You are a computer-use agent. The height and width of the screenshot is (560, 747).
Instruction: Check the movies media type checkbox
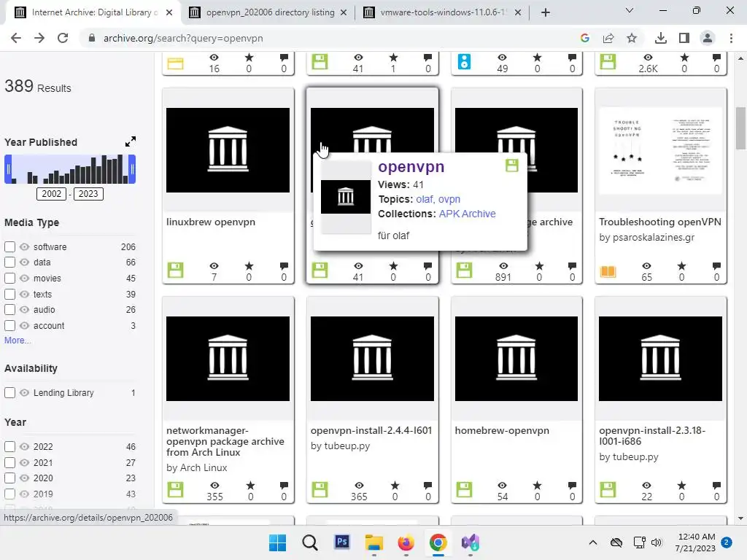click(9, 278)
